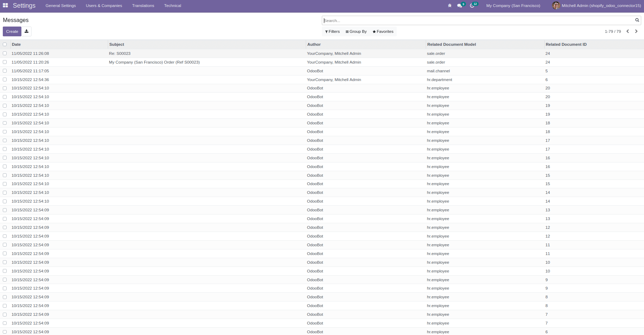This screenshot has height=335, width=644.
Task: Click the 1-79 / 79 pager counter
Action: 613,31
